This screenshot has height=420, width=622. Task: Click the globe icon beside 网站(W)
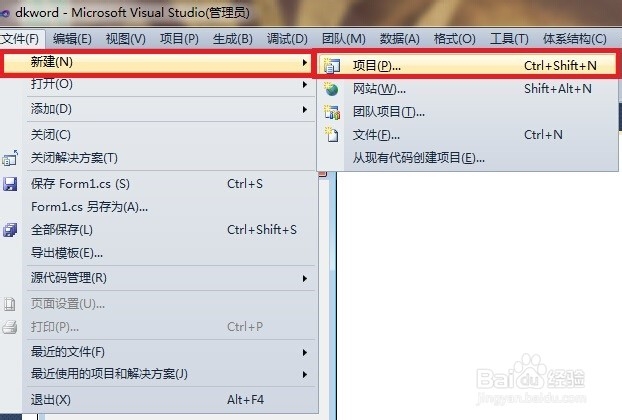pos(331,89)
